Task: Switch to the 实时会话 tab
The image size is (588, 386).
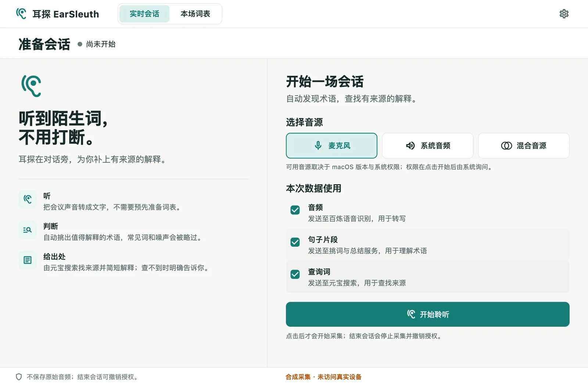Action: pos(144,14)
